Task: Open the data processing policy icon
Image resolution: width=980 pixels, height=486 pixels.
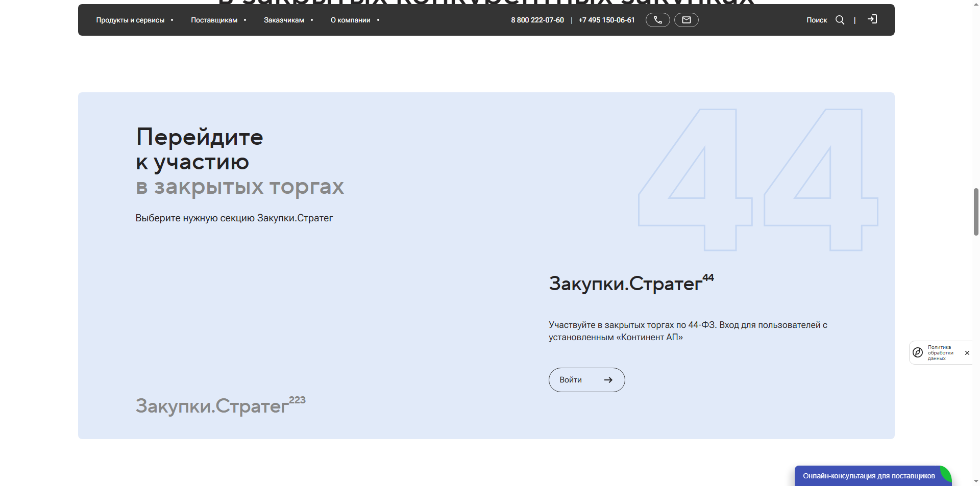Action: pos(918,352)
